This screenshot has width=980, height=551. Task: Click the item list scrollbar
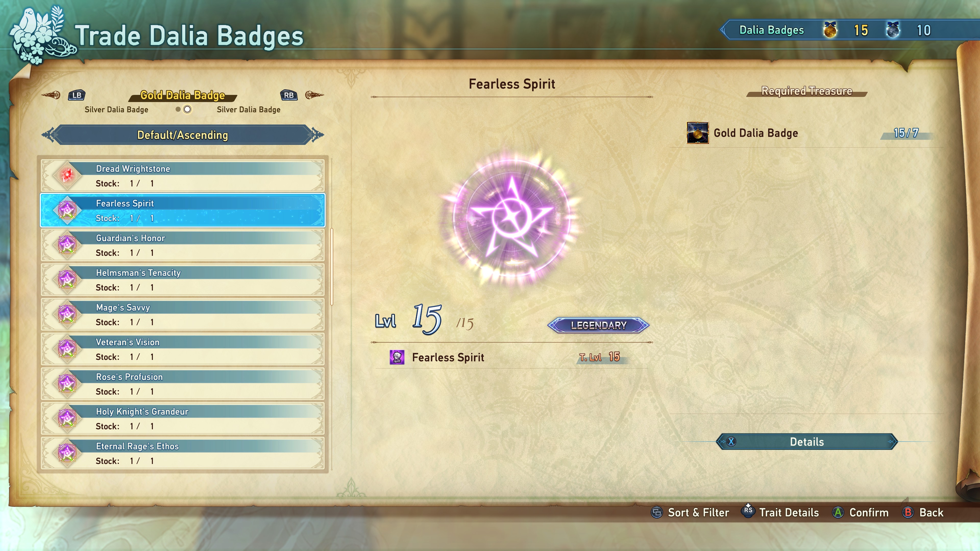pos(332,267)
